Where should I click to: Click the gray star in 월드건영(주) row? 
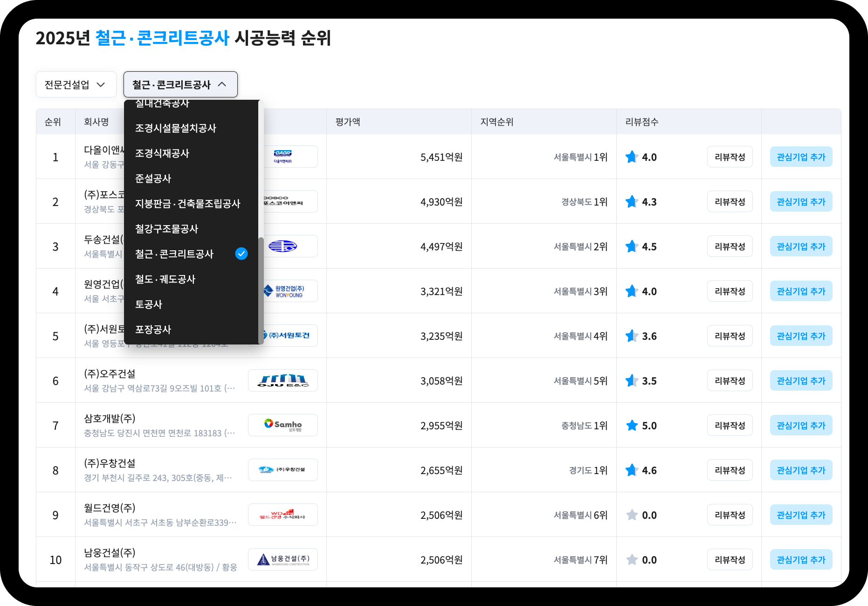click(x=632, y=515)
